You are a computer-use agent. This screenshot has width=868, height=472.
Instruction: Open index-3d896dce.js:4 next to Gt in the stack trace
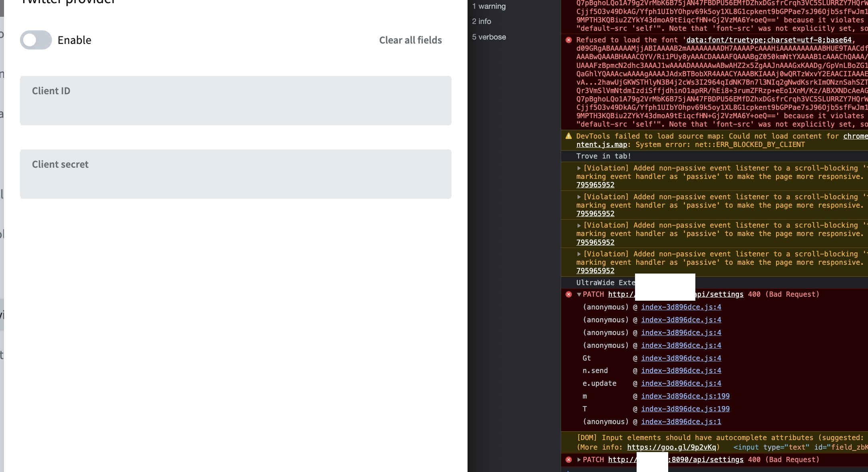tap(681, 358)
